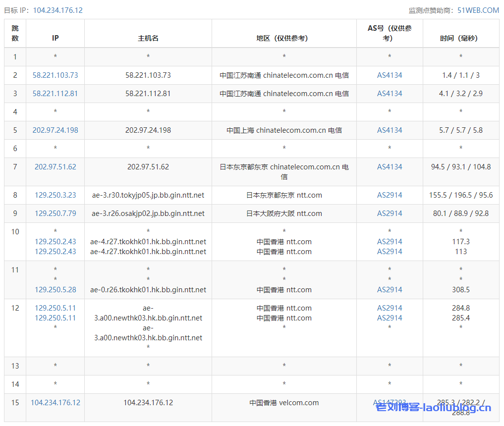Click AS4134 link in hop 5 row
Image resolution: width=504 pixels, height=426 pixels.
click(x=390, y=130)
